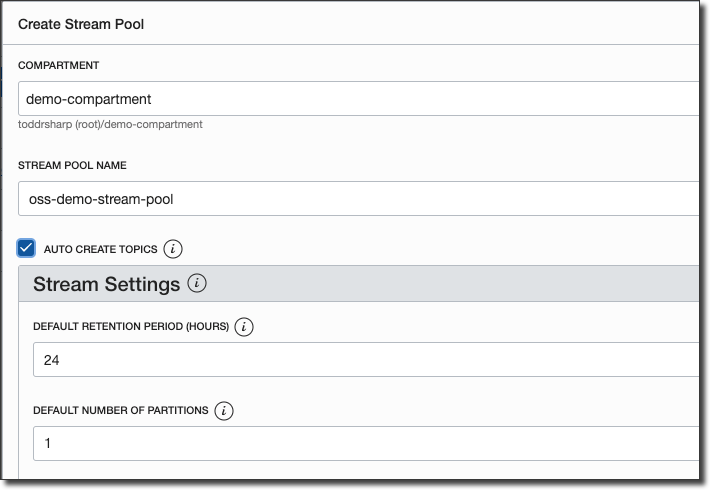Click the toddrsharp (root)/demo-compartment path text
Viewport: 710px width, 490px height.
110,125
